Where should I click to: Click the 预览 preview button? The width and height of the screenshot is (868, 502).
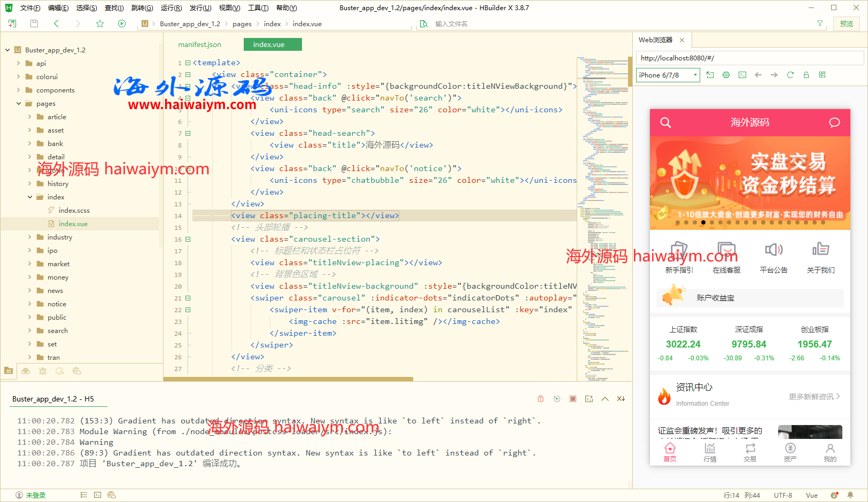846,24
